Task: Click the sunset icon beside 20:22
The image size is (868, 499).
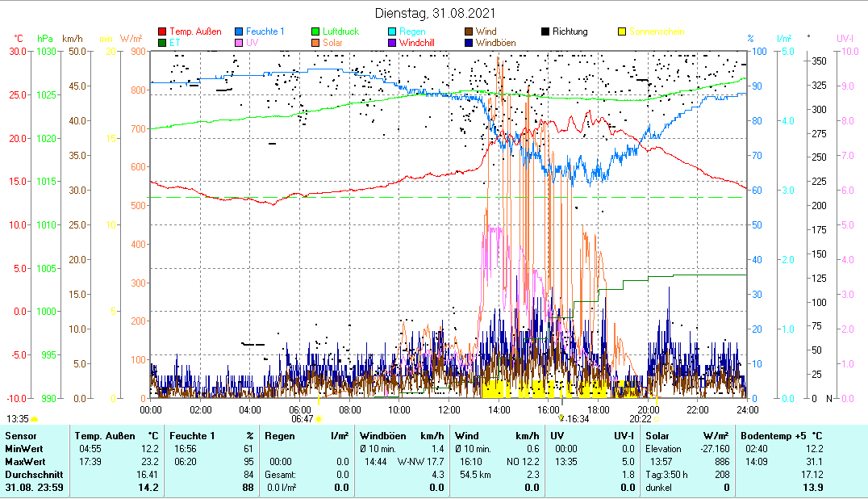Action: pos(657,419)
